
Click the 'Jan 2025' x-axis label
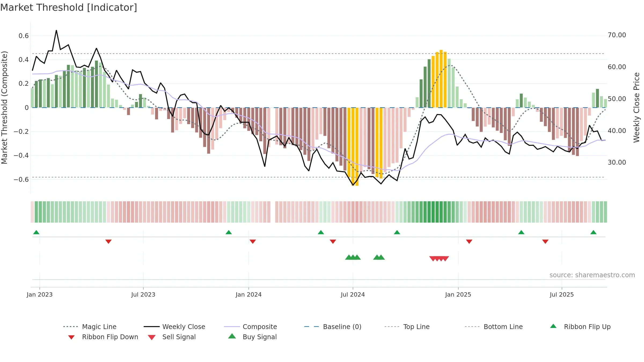coord(458,294)
